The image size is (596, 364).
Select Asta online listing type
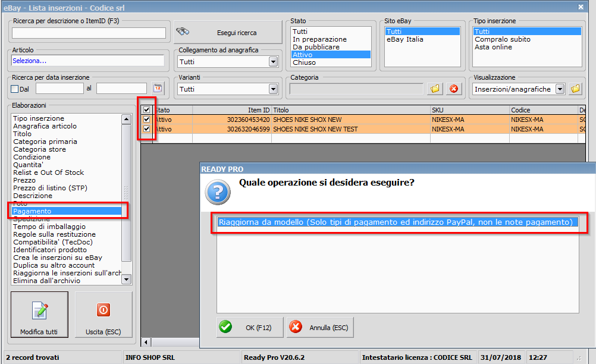click(x=527, y=47)
